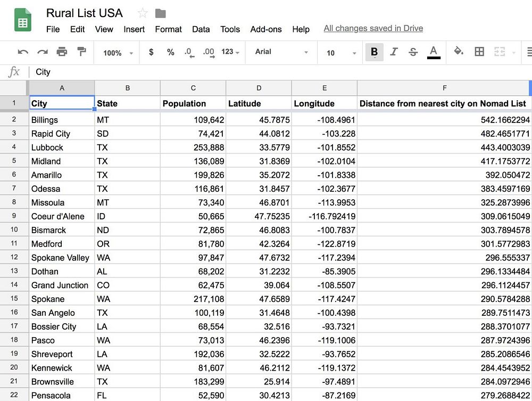The width and height of the screenshot is (532, 401).
Task: Open the Arial font dropdown
Action: point(281,52)
